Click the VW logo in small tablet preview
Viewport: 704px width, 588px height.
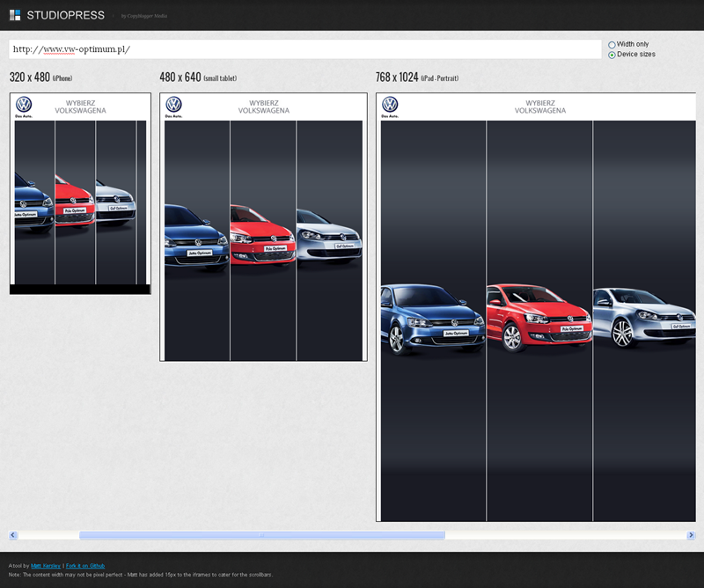tap(174, 105)
